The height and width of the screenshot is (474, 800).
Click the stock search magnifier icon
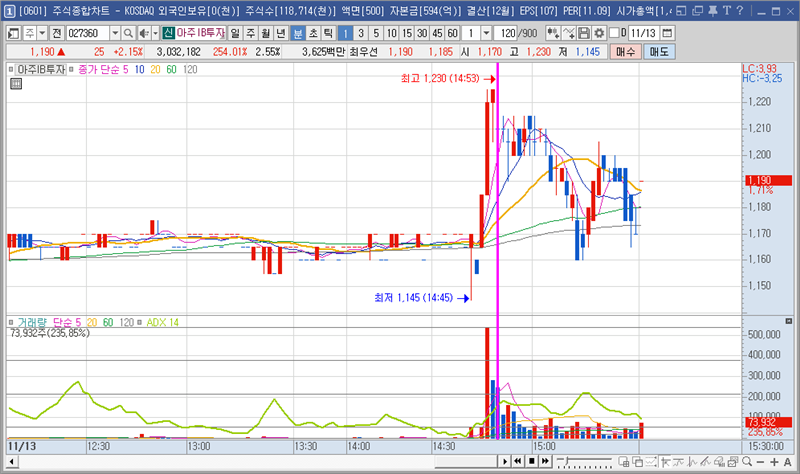(x=127, y=33)
